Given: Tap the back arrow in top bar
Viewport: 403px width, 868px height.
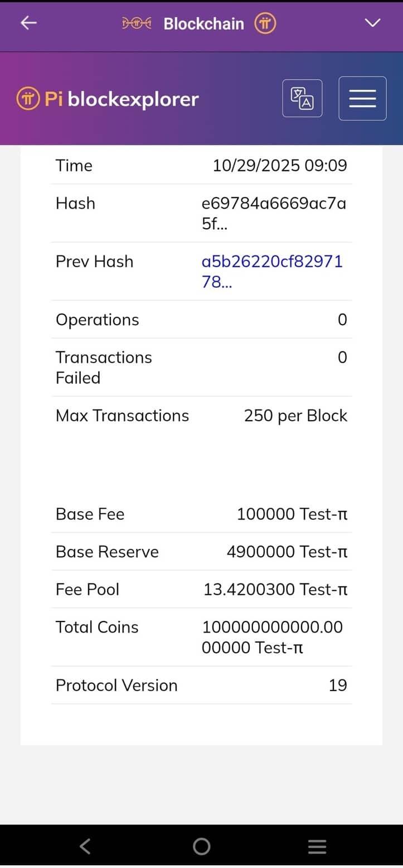Looking at the screenshot, I should pos(28,23).
